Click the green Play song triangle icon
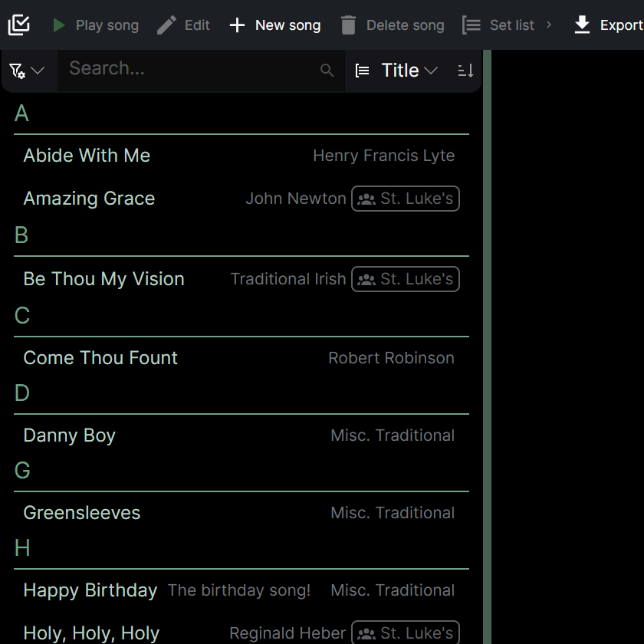This screenshot has height=644, width=644. coord(59,25)
